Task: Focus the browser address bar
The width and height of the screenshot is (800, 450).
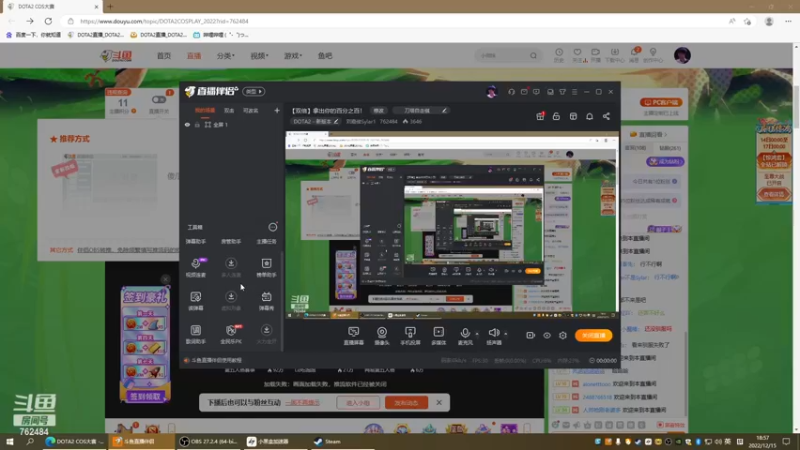Action: 398,21
